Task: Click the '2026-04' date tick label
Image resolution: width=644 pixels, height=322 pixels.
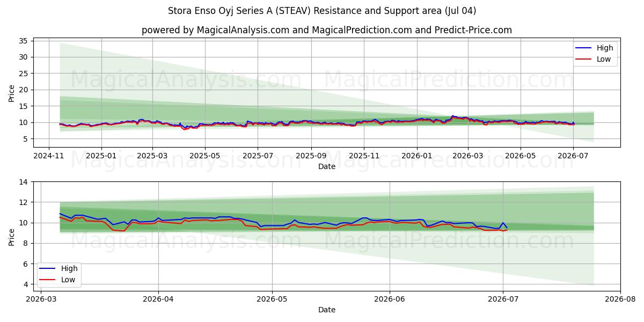Action: pos(158,299)
